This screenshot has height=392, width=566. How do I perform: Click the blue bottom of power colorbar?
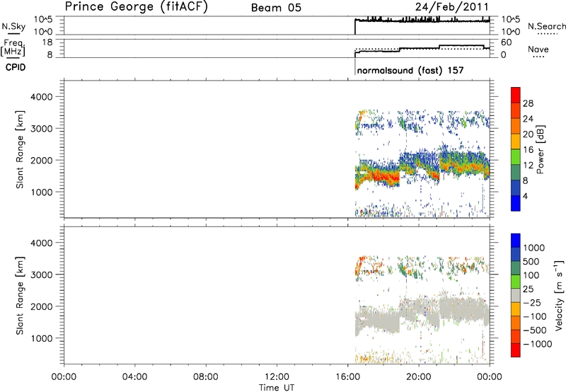(x=516, y=203)
